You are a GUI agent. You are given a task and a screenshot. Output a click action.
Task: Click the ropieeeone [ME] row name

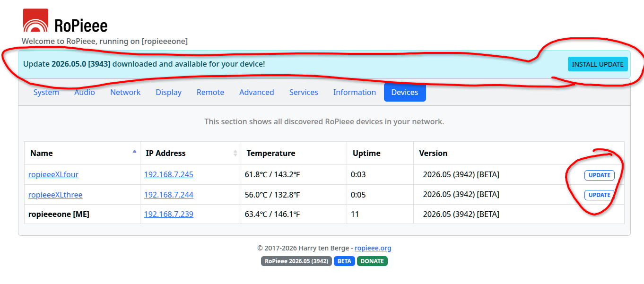[59, 214]
